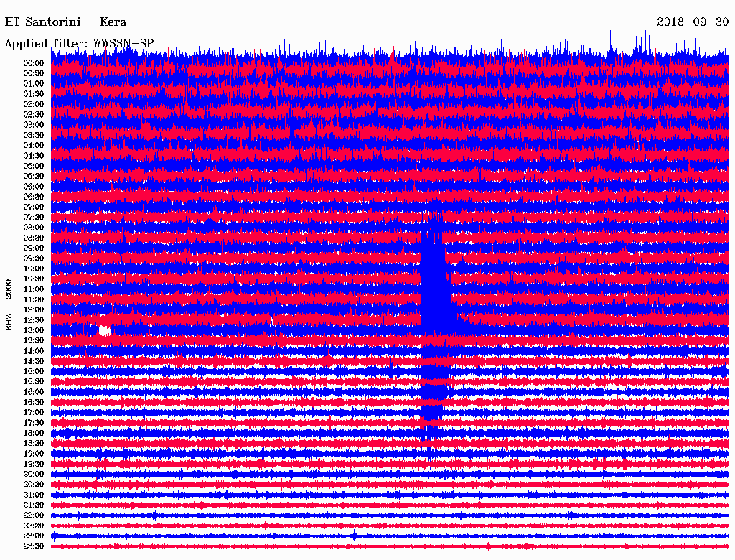Select the 23:30 time label
The height and width of the screenshot is (560, 735).
[34, 546]
